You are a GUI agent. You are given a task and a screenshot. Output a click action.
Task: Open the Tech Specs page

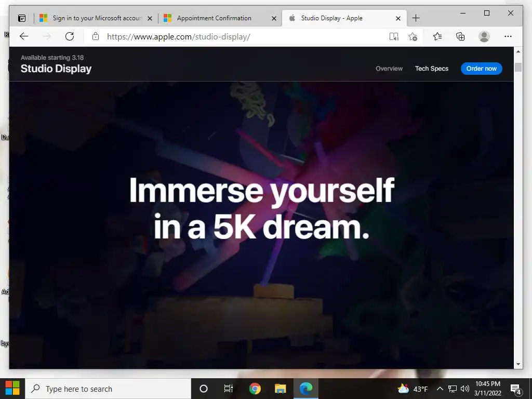(432, 69)
